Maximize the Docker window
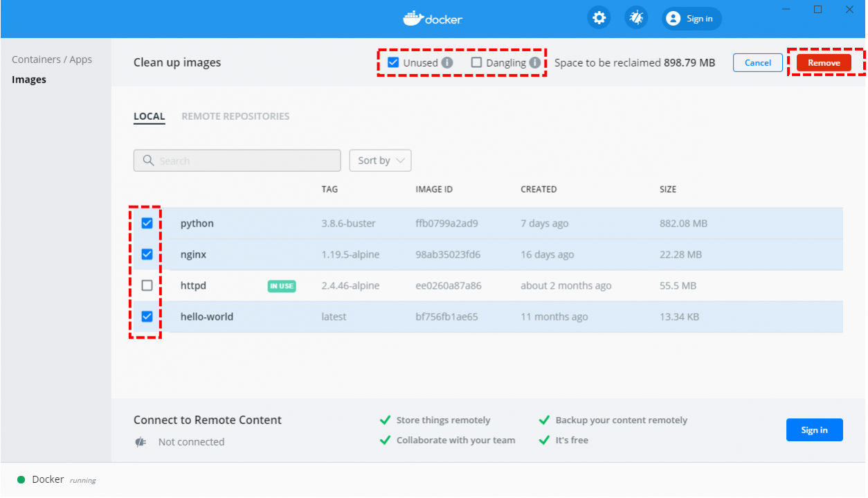Viewport: 868px width, 498px height. pos(817,10)
